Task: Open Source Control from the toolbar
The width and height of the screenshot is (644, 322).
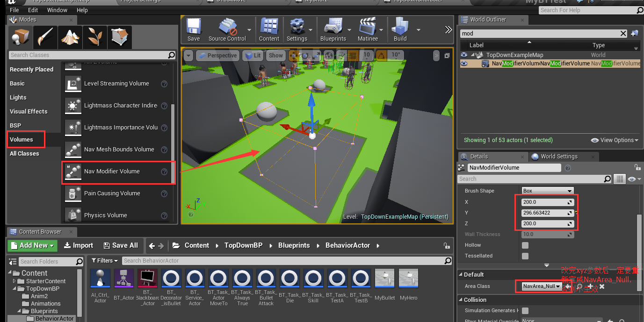Action: 227,30
